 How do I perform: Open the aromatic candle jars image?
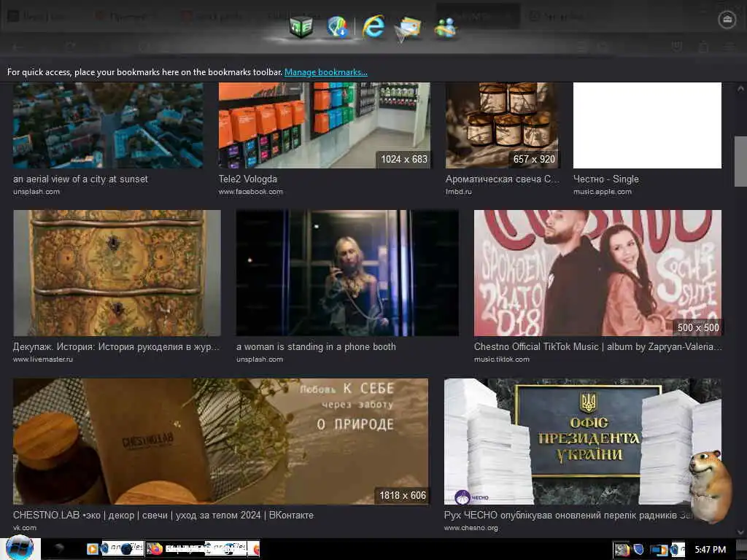pyautogui.click(x=503, y=125)
